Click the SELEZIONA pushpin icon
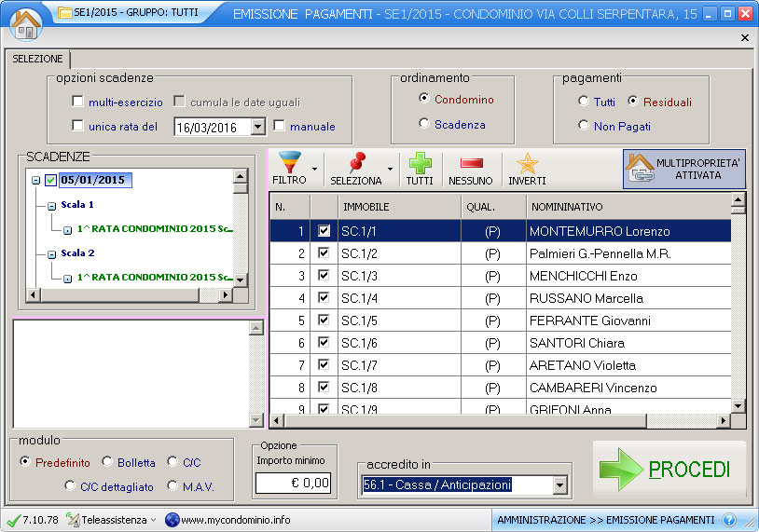Image resolution: width=759 pixels, height=532 pixels. pos(355,163)
